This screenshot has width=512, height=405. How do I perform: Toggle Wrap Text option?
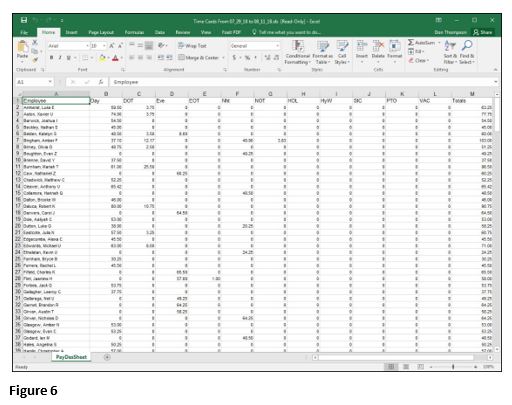coord(192,46)
